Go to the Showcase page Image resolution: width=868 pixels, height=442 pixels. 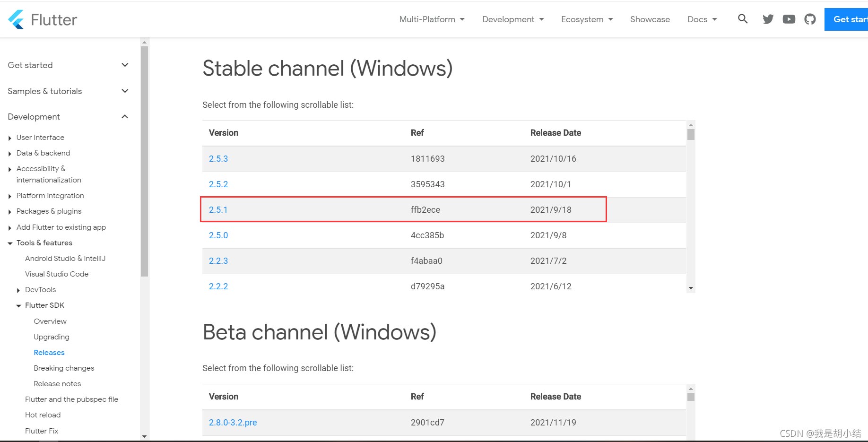tap(650, 19)
